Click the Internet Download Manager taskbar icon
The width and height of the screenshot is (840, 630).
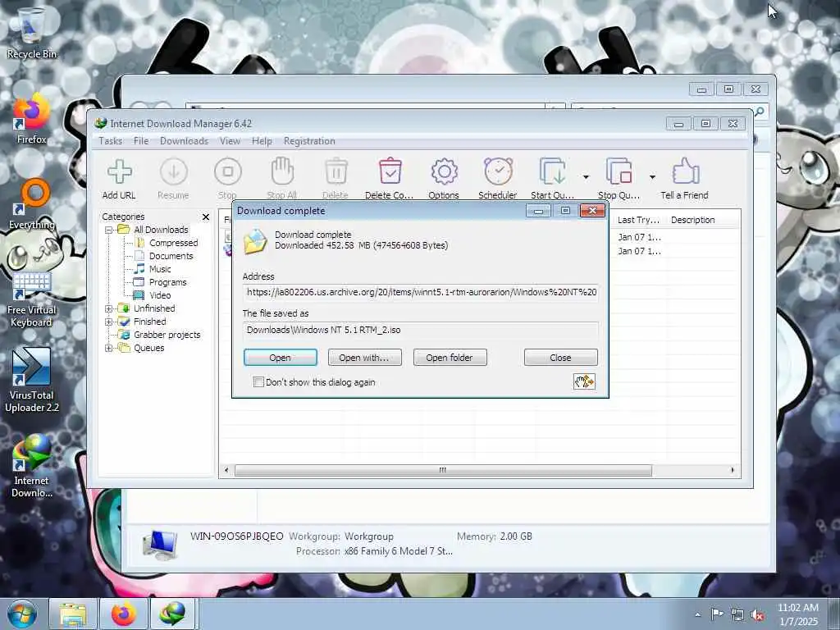(174, 614)
